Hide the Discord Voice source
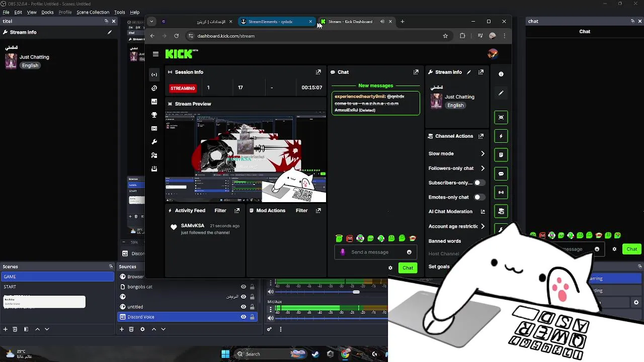Image resolution: width=644 pixels, height=362 pixels. pos(244,317)
